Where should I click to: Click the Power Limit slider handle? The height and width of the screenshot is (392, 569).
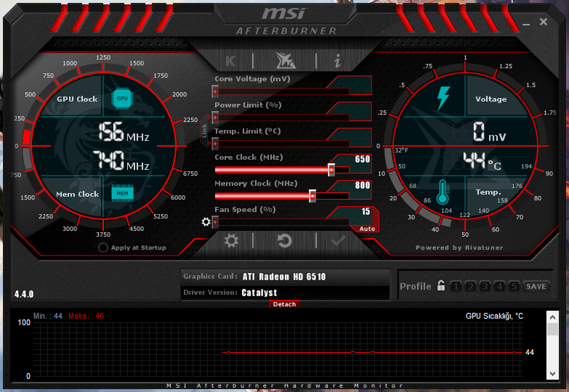coord(215,118)
